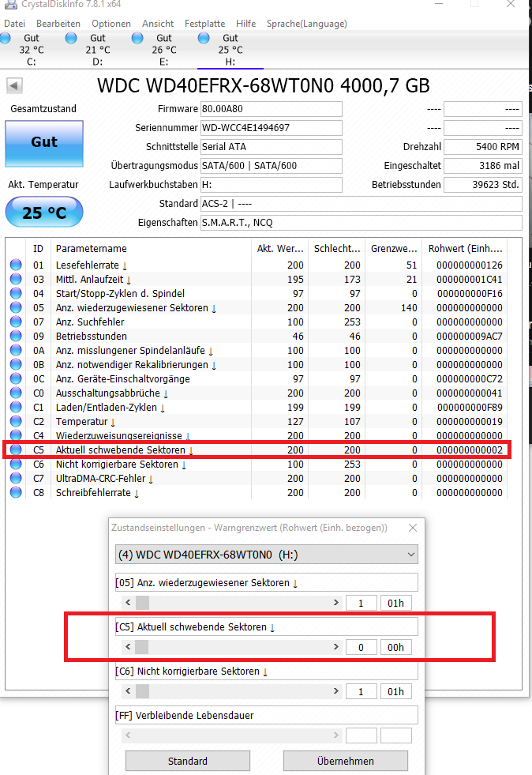Click left arrow of [C5] threshold slider
This screenshot has height=775, width=532.
128,646
